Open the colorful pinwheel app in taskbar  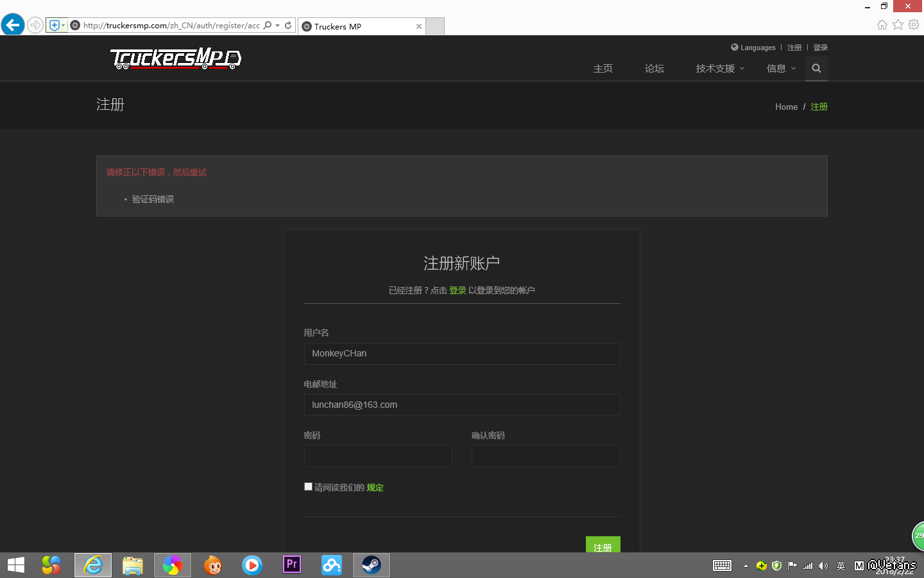click(x=173, y=565)
